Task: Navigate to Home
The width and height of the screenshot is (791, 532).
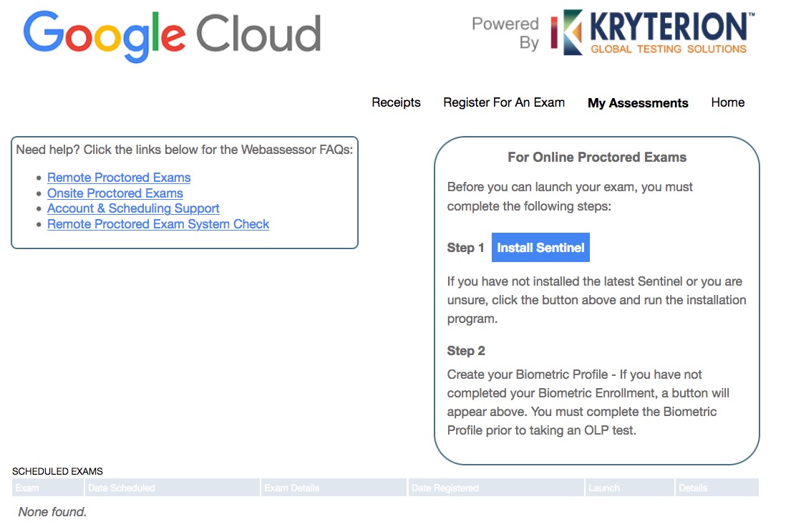Action: 727,102
